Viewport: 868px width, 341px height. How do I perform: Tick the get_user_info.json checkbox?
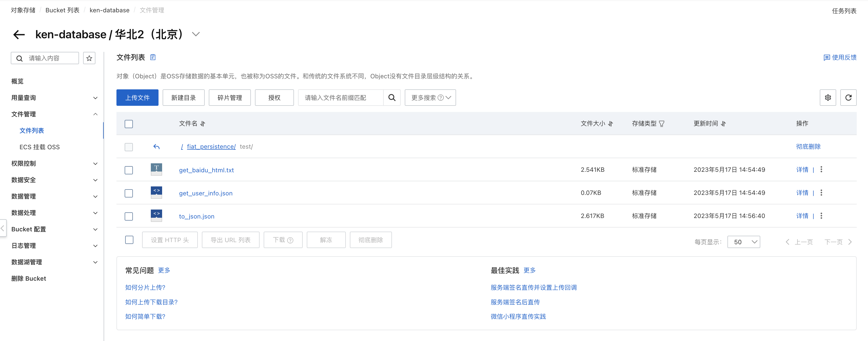pos(129,193)
